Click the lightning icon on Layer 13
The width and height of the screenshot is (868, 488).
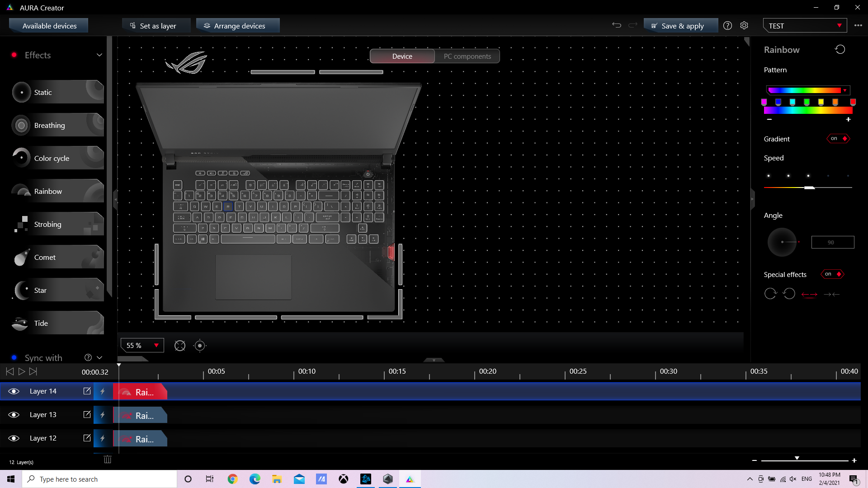coord(103,415)
